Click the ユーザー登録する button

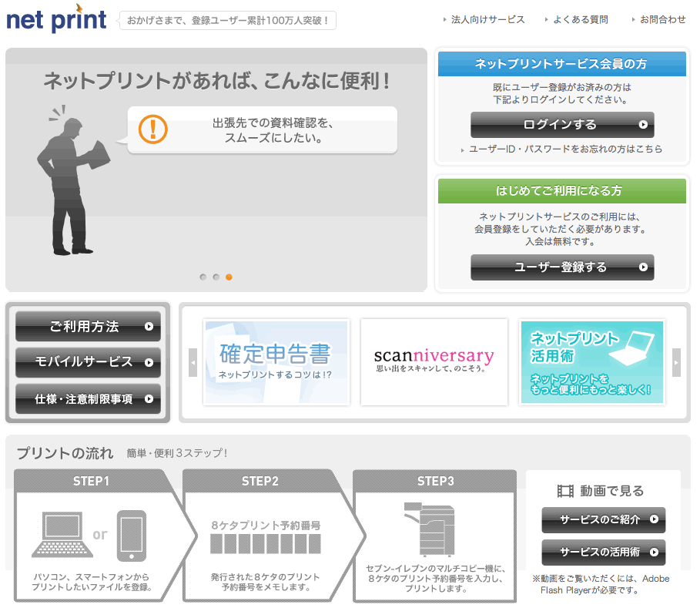(562, 267)
